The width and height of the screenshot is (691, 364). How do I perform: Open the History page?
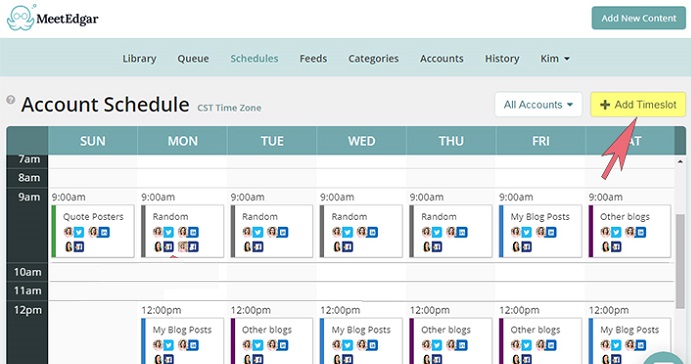(502, 59)
